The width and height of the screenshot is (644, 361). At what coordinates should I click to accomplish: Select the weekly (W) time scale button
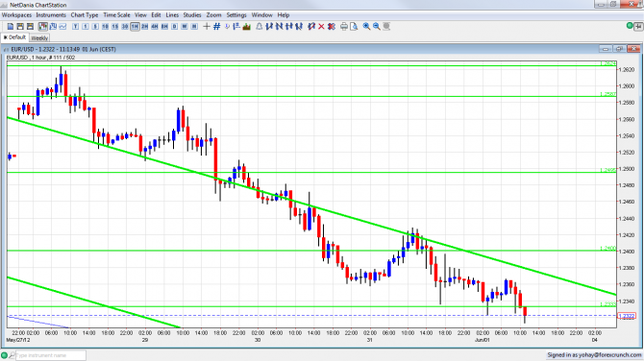(x=185, y=27)
